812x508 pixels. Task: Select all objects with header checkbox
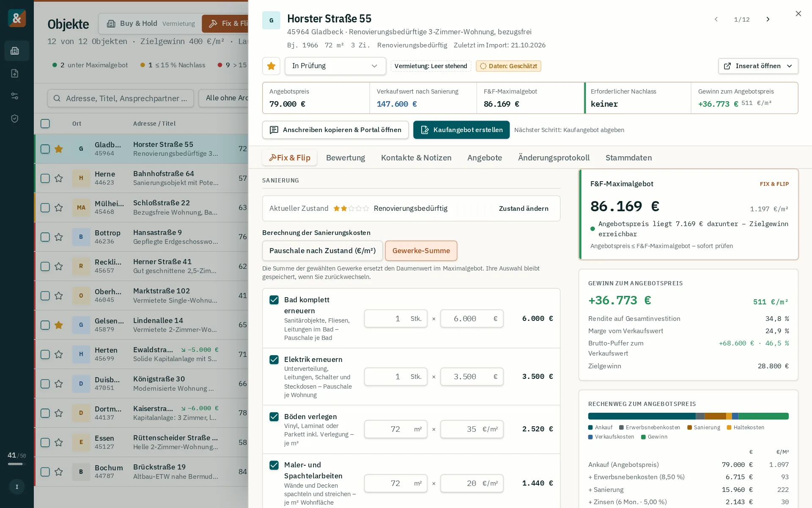[x=45, y=124]
